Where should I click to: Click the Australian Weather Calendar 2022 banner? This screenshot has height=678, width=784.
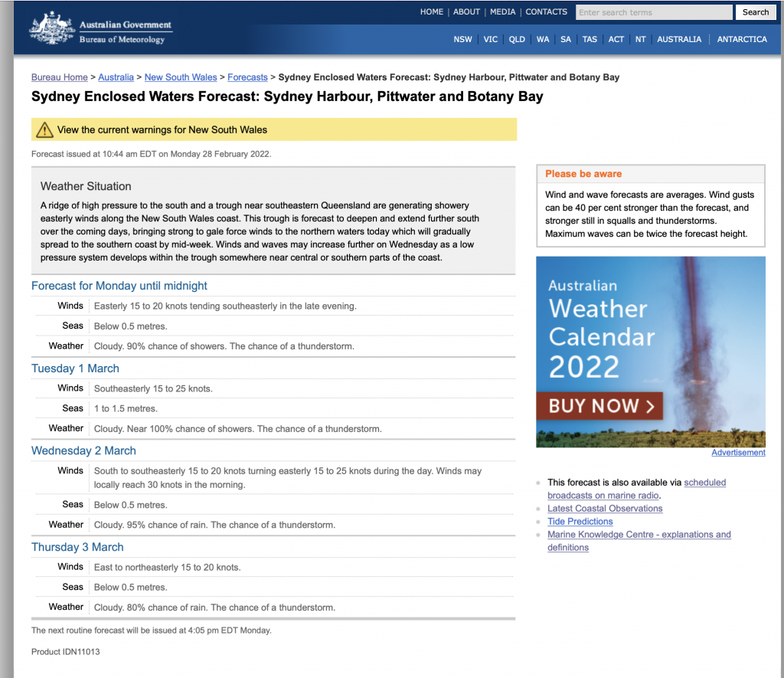click(651, 352)
